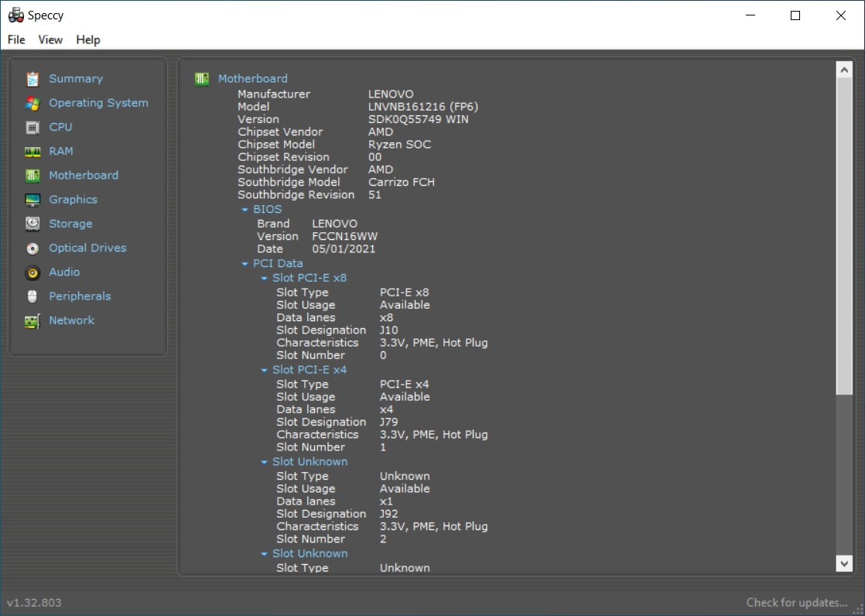The image size is (865, 616).
Task: Click the Slot Designation value J10
Action: point(389,330)
